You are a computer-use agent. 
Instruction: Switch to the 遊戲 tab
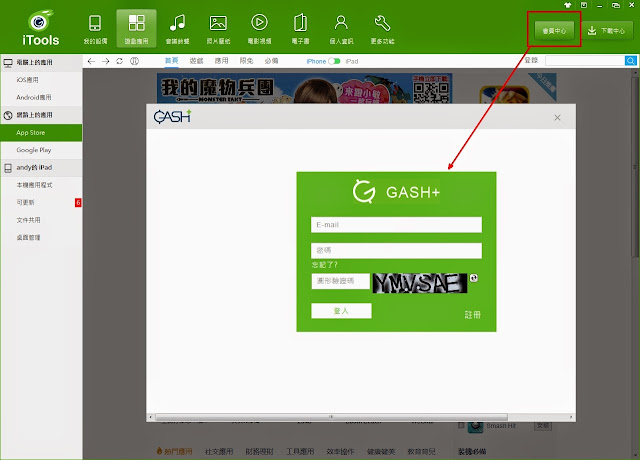(196, 61)
